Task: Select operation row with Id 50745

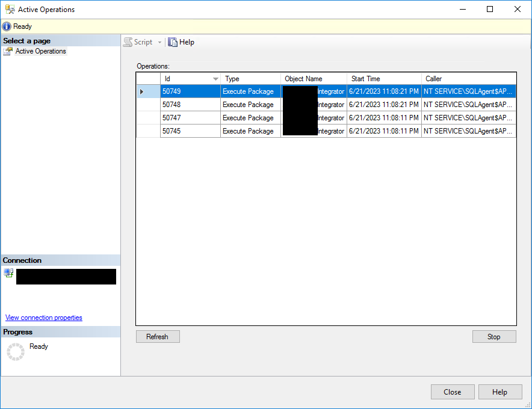Action: point(190,131)
